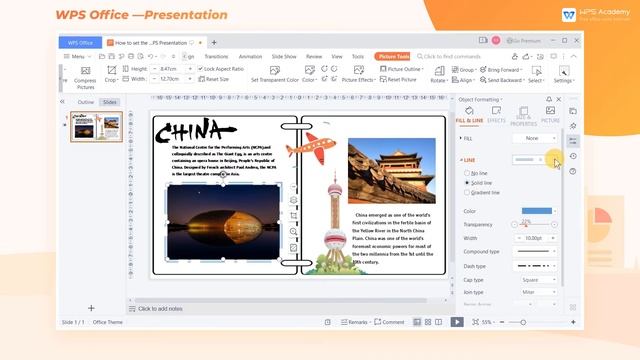Screen dimensions: 640x360
Task: Start slideshow with play button
Action: [457, 322]
